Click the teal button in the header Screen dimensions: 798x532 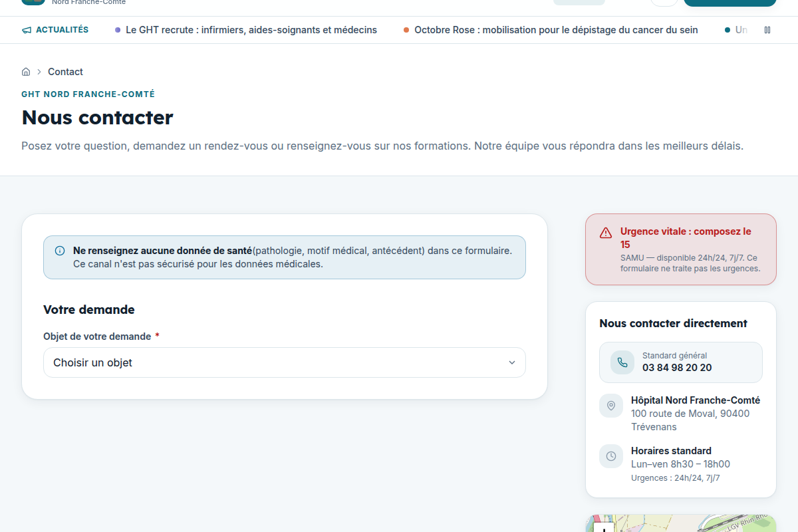pos(730,2)
